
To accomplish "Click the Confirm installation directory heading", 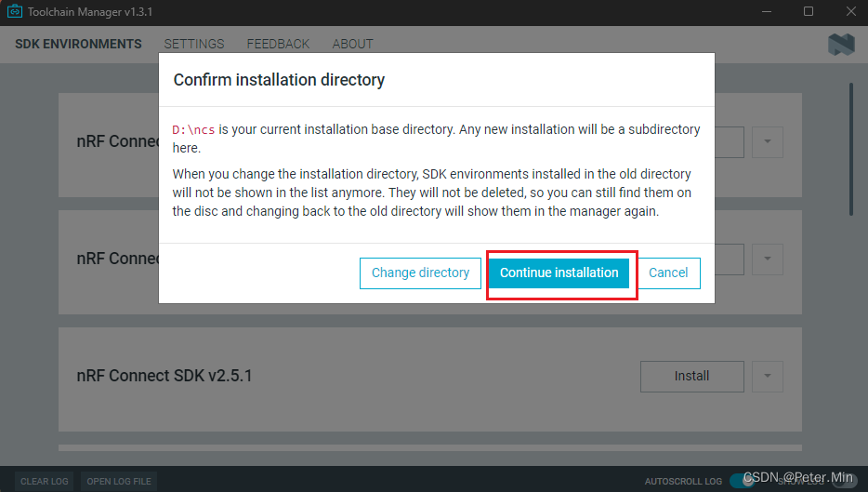I will (279, 80).
